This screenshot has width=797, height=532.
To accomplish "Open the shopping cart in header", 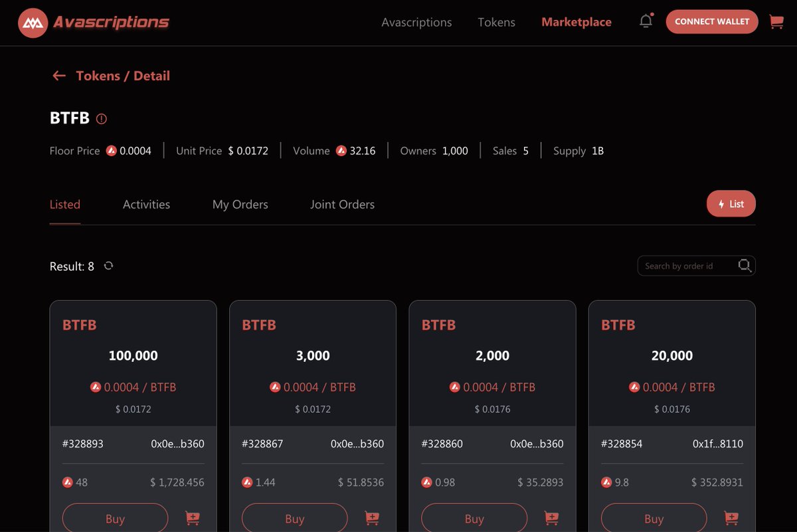I will [776, 22].
